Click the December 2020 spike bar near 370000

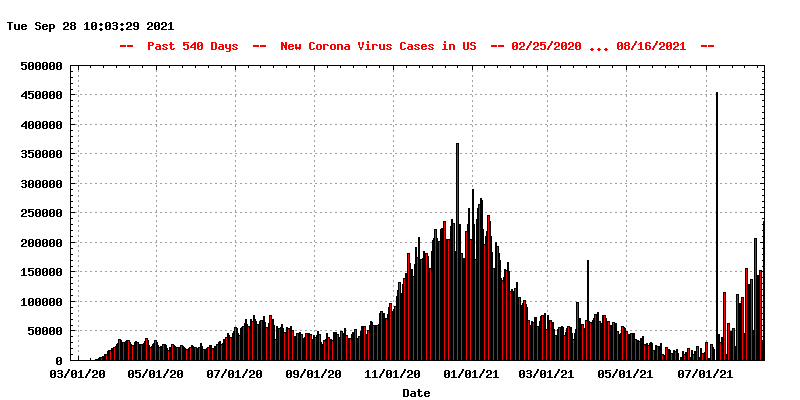tap(458, 252)
